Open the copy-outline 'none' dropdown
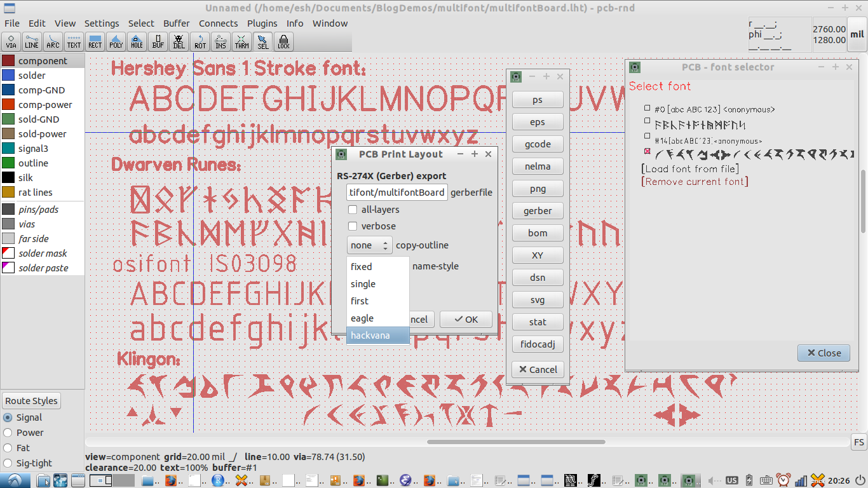868x488 pixels. click(x=369, y=245)
